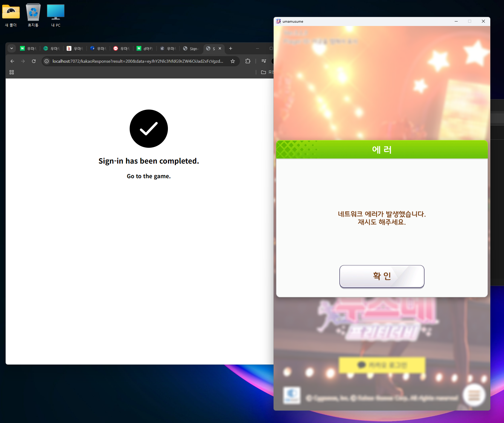Minimize the Chrome browser window

(258, 48)
